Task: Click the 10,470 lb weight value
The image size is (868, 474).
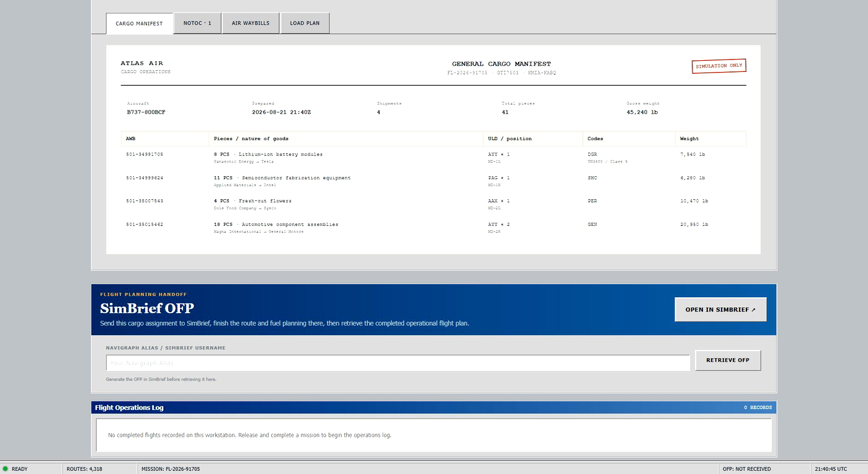Action: (694, 201)
